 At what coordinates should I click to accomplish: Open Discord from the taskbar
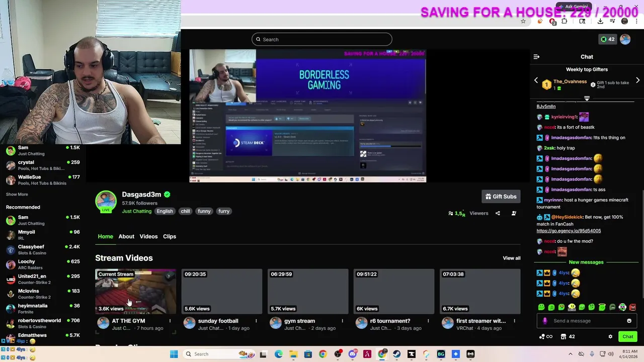pos(353,354)
